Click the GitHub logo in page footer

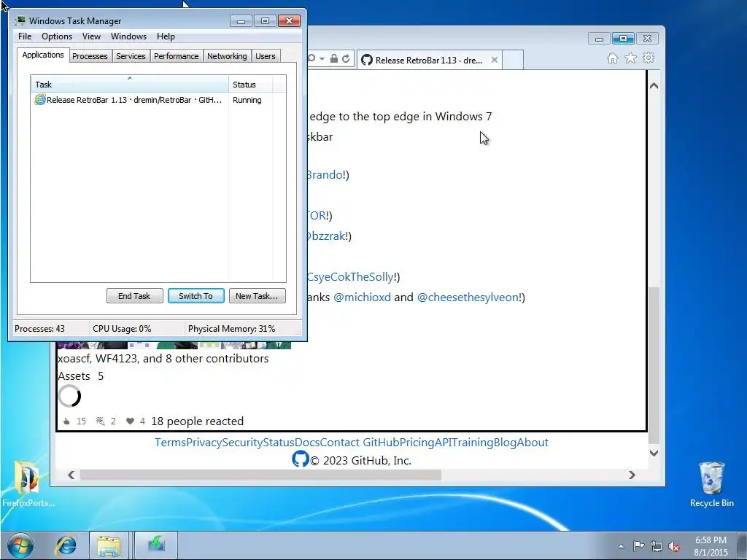300,459
